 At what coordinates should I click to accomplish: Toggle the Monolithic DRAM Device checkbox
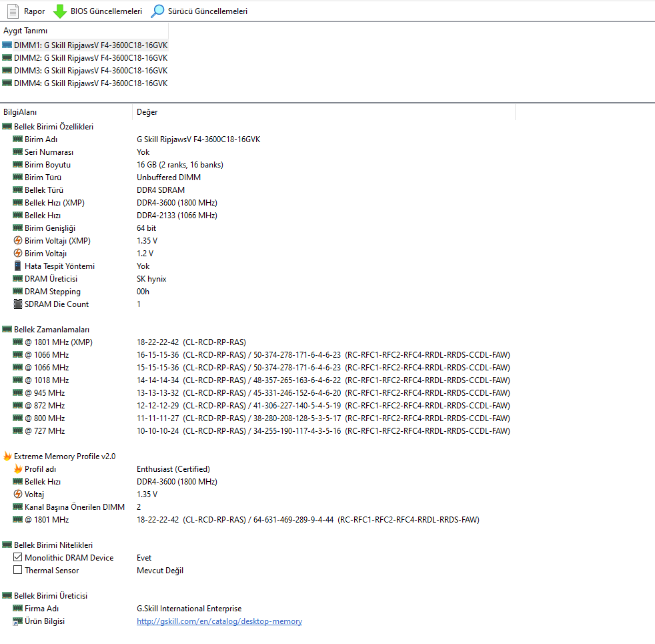point(17,557)
